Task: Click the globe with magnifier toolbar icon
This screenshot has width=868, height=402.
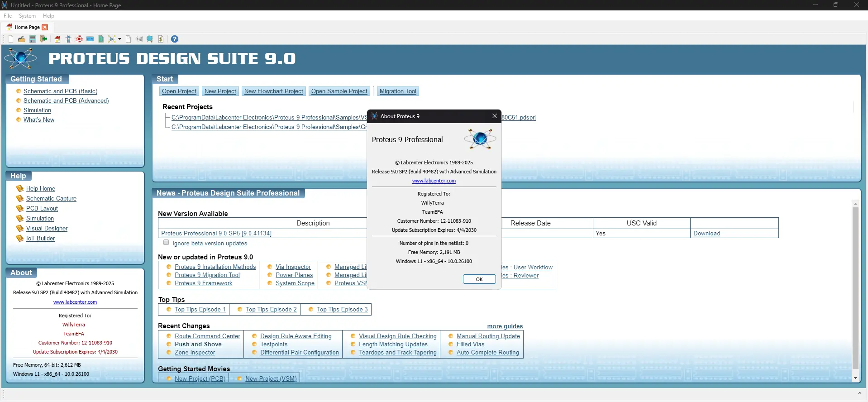Action: 150,39
